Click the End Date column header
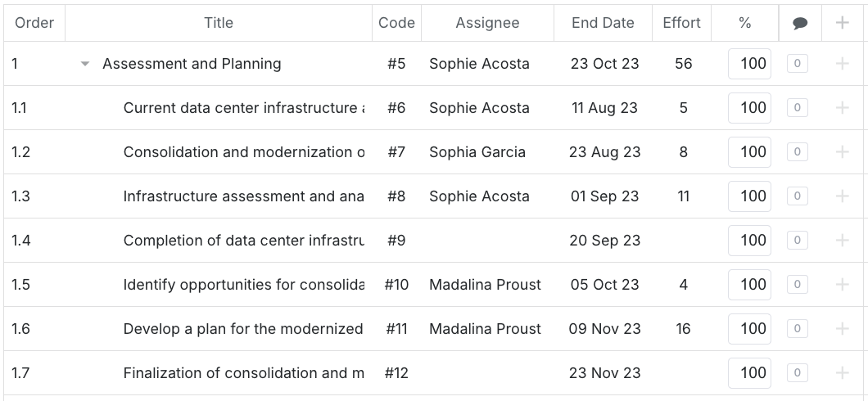 603,23
